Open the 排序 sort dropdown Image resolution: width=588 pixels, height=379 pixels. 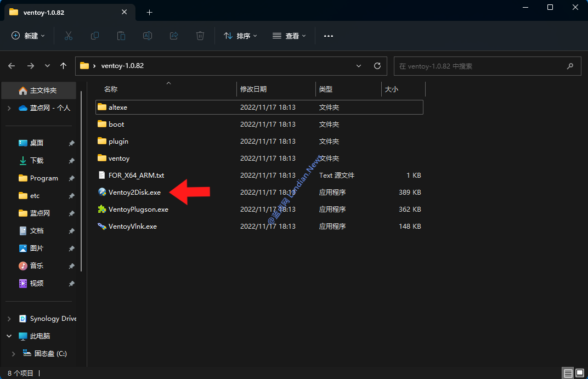point(240,36)
